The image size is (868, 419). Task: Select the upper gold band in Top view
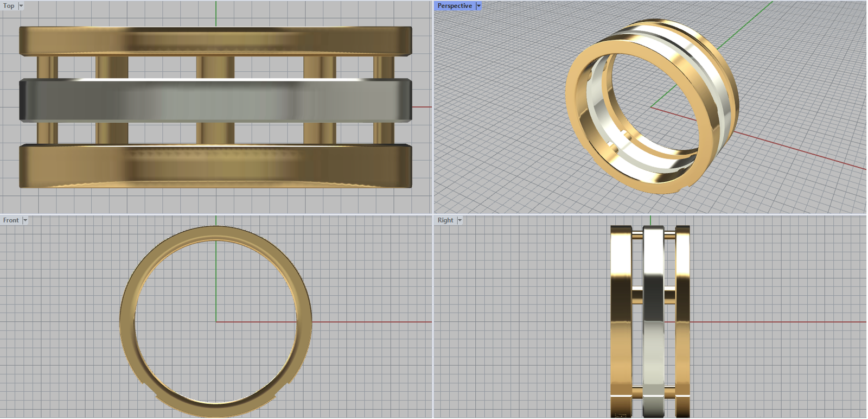(x=215, y=41)
